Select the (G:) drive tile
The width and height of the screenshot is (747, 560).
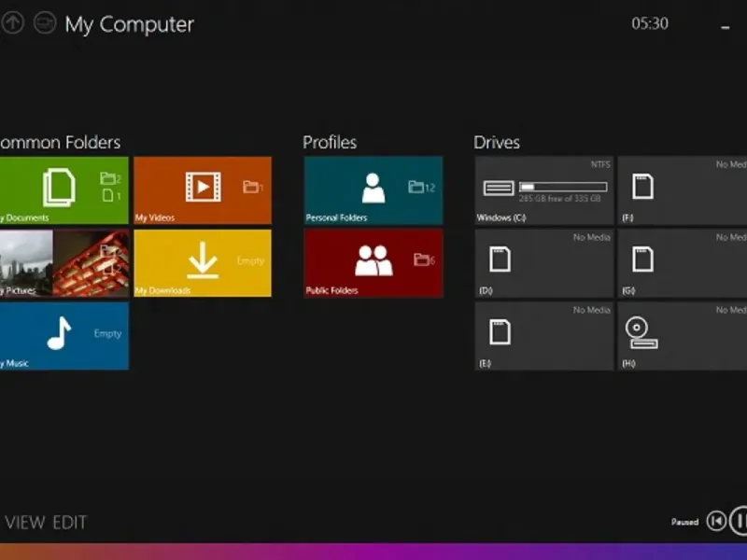(683, 263)
